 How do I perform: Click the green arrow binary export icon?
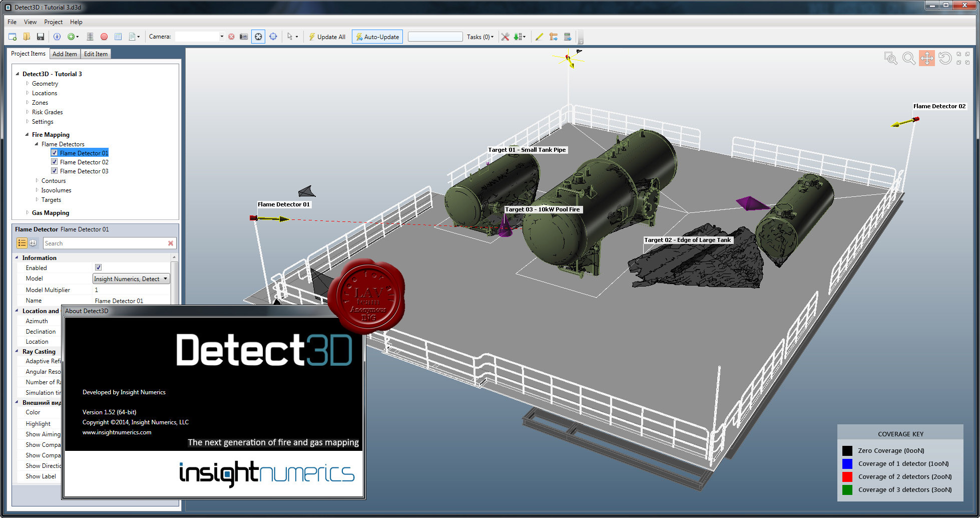tap(518, 37)
